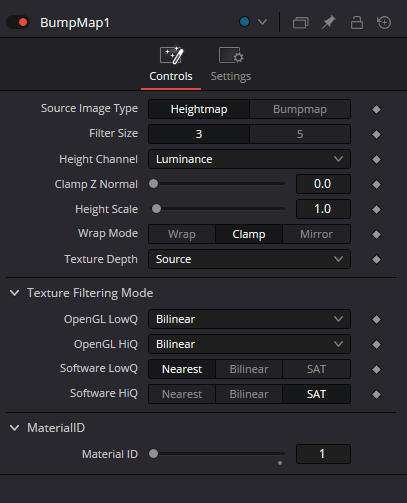Click the Height Scale slider handle
Image resolution: width=407 pixels, height=503 pixels.
click(x=156, y=209)
